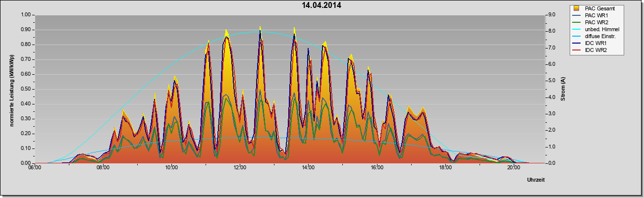Select the IDC WR2 legend entry

[x=596, y=50]
